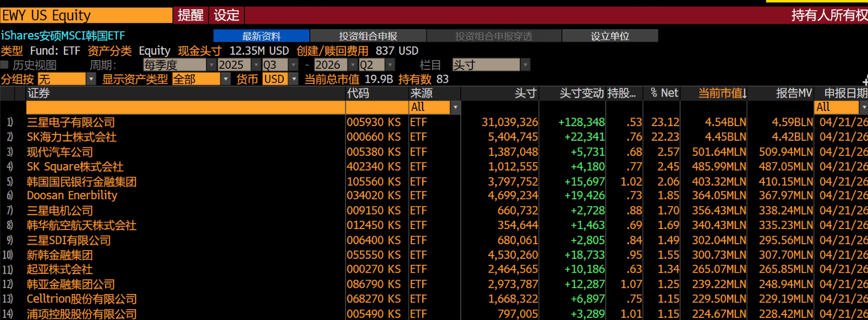Screen dimensions: 868x320
Task: Switch to the 最新资料 tab
Action: coord(261,36)
